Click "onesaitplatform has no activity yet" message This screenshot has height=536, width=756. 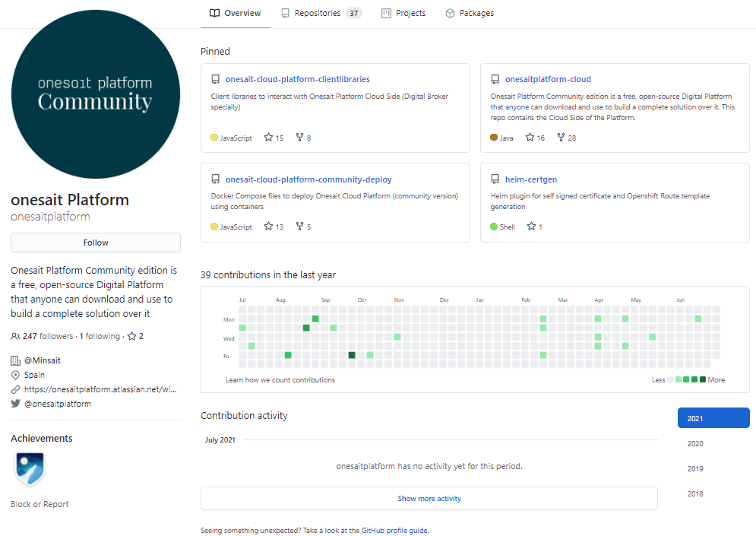(x=429, y=466)
